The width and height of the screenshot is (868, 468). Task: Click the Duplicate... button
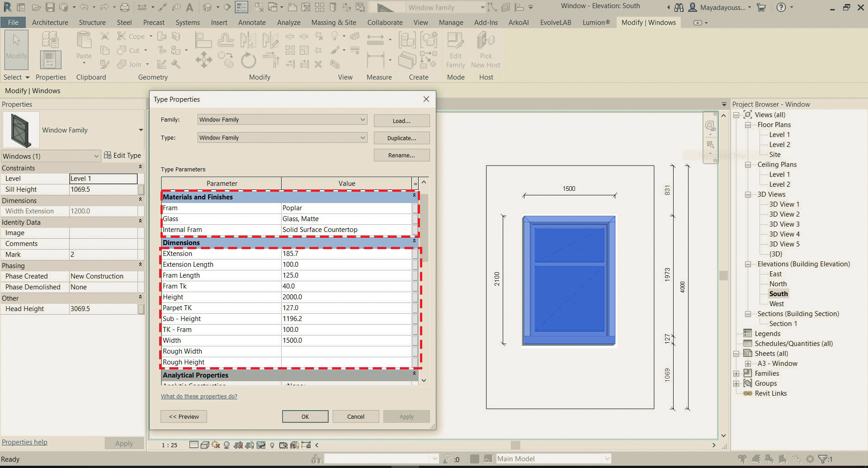tap(401, 138)
